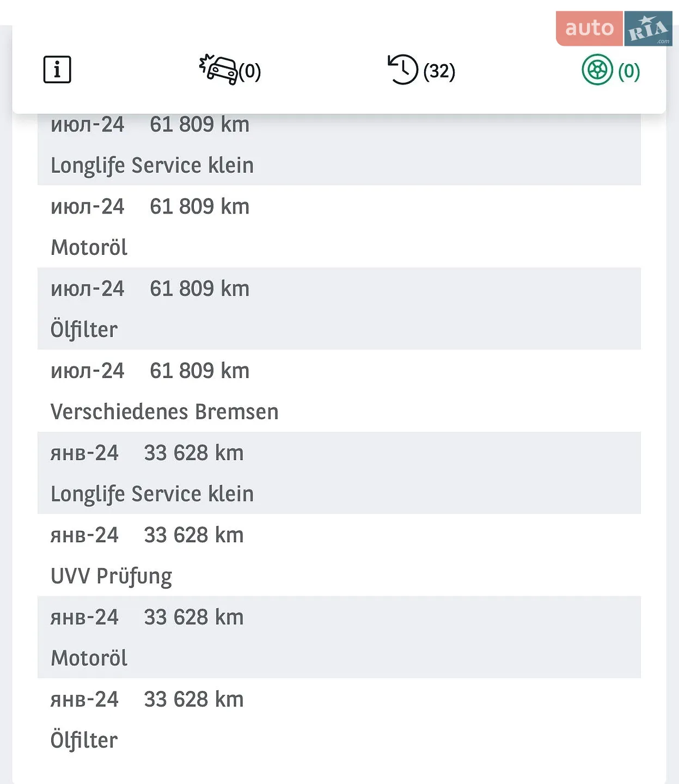Click the июл-24 date above Motoröl

[87, 206]
